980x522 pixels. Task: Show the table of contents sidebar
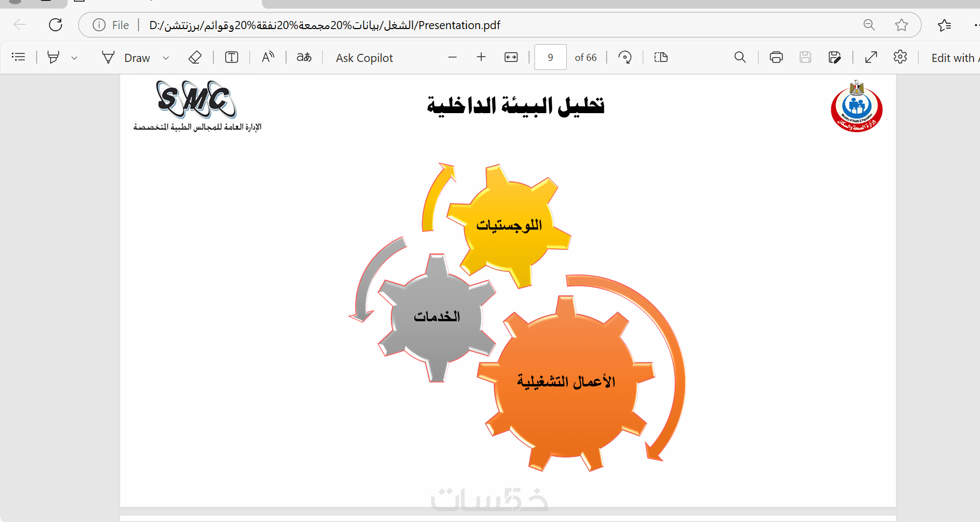coord(18,57)
